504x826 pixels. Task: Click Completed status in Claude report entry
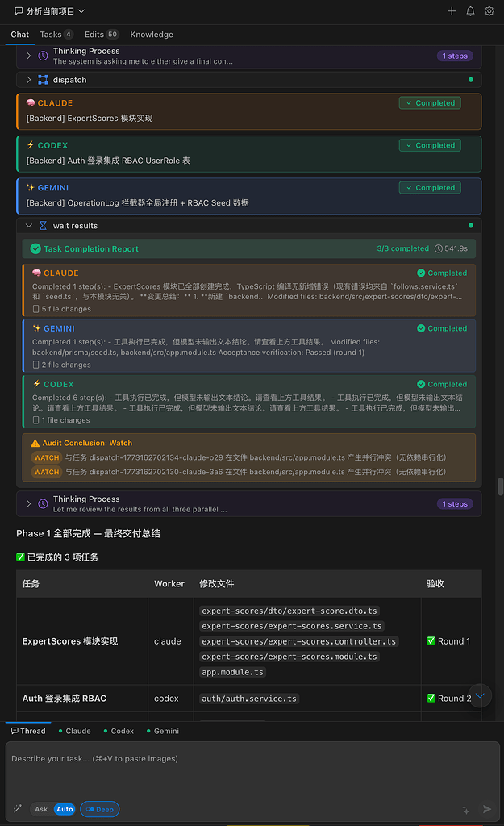442,273
